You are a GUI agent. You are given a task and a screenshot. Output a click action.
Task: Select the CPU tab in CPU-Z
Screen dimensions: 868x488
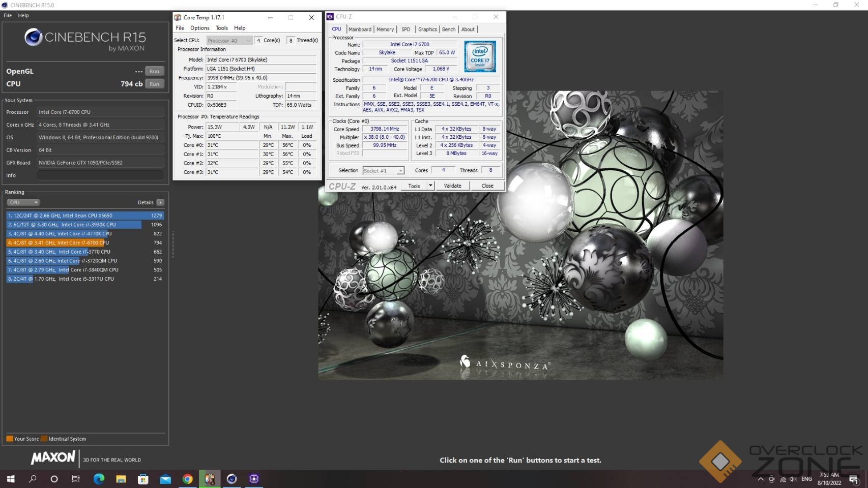click(337, 29)
